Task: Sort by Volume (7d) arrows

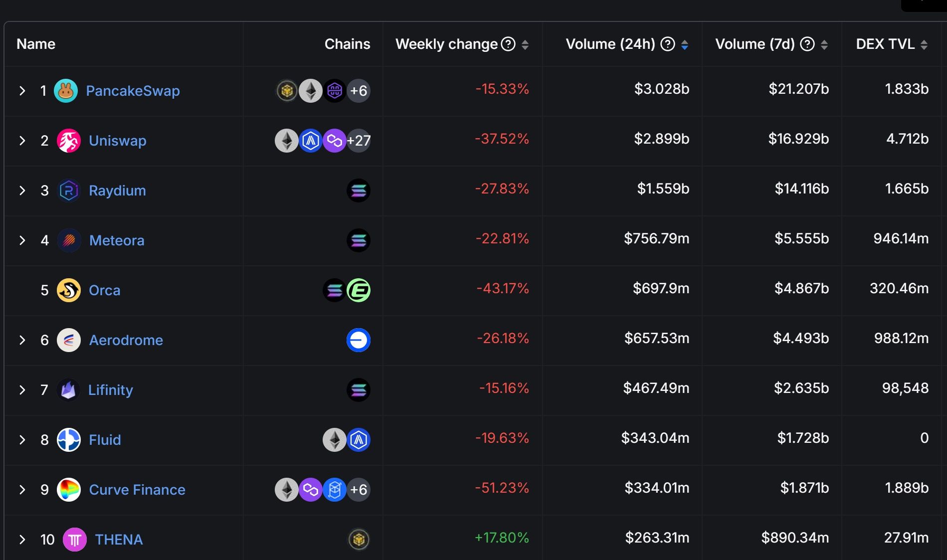Action: coord(824,45)
